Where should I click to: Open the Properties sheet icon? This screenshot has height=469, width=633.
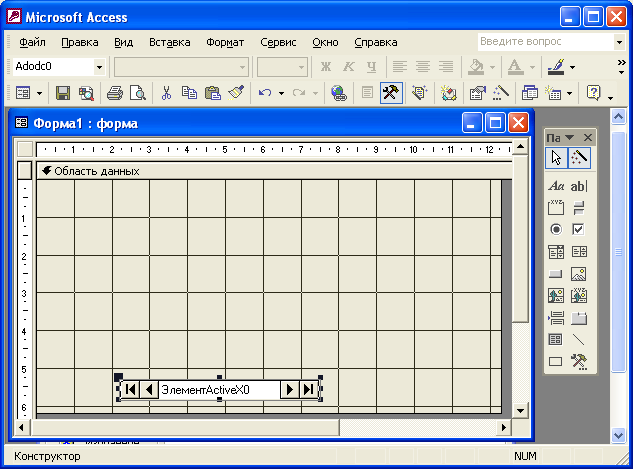[x=477, y=93]
